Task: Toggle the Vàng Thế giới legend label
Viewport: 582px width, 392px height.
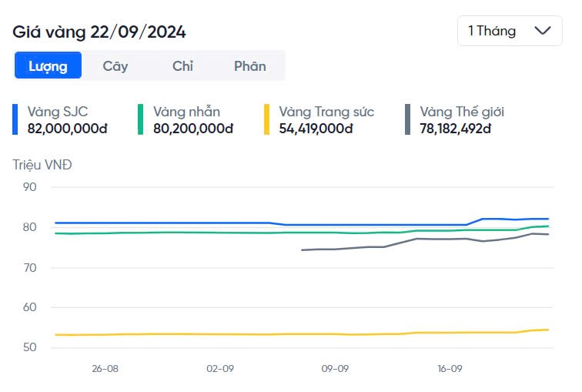Action: click(x=462, y=112)
